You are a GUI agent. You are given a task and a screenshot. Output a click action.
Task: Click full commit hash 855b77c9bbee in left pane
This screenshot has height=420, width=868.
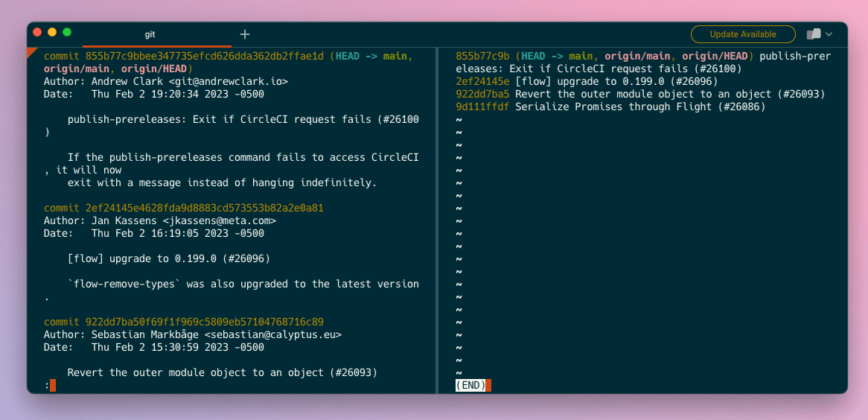tap(205, 57)
